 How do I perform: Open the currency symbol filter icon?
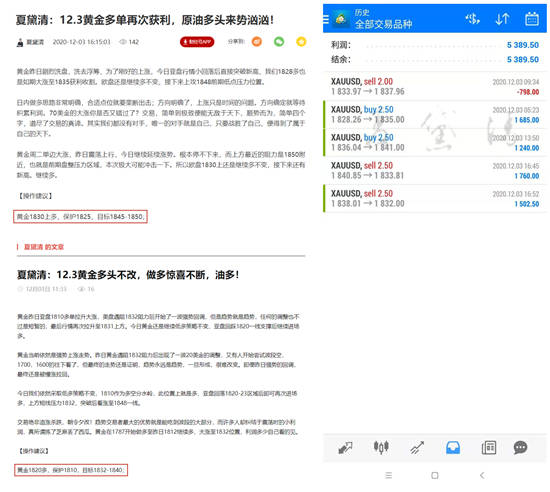(x=472, y=19)
